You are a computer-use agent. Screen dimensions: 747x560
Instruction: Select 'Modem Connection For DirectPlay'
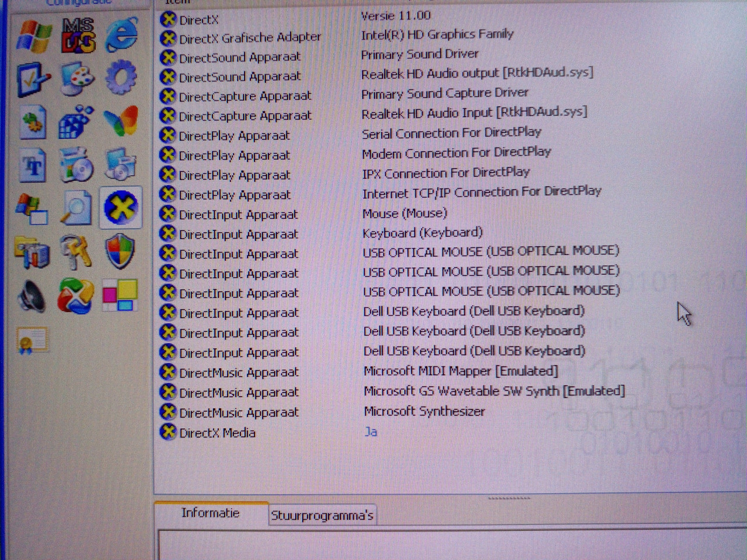456,153
